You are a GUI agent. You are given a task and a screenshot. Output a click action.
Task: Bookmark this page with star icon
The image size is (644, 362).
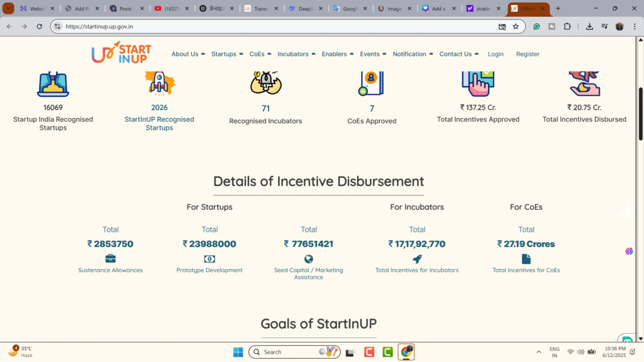click(x=516, y=26)
